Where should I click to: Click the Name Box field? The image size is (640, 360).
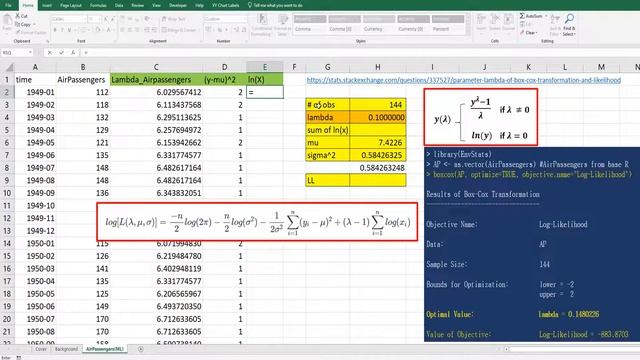15,52
